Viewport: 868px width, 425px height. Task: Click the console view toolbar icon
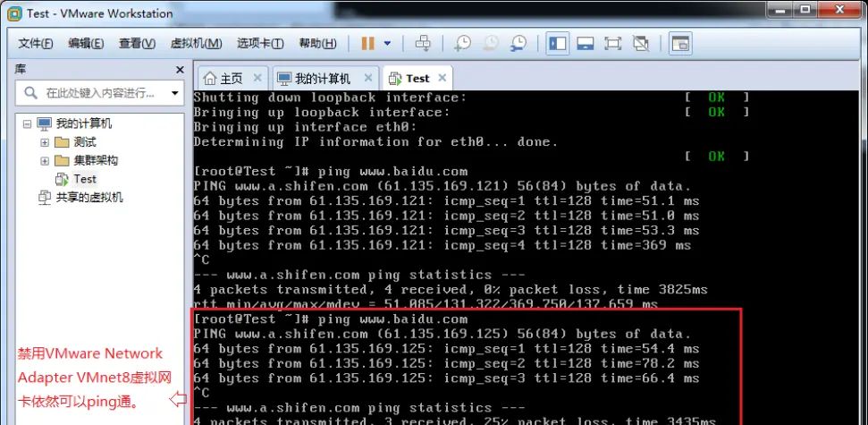[x=680, y=43]
